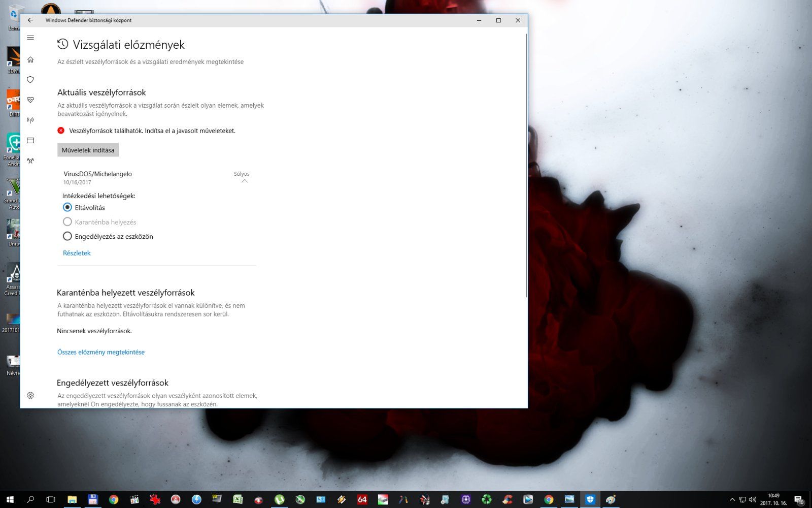The width and height of the screenshot is (812, 508).
Task: Click the vertical scrollbar of Defender window
Action: click(526, 166)
